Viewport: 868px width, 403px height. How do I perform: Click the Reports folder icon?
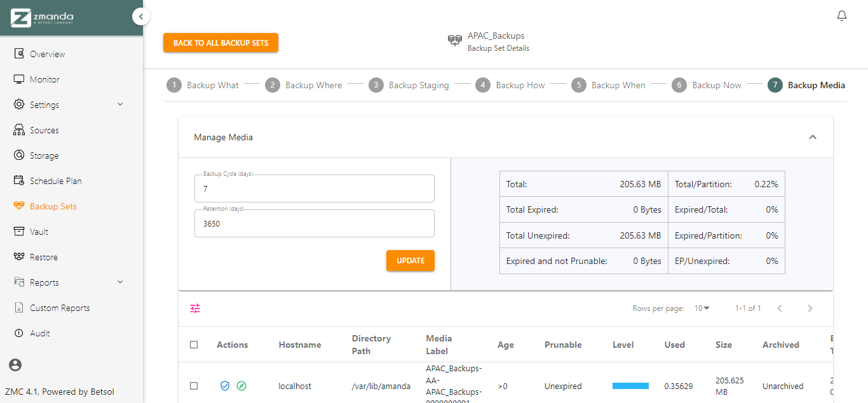(x=19, y=282)
